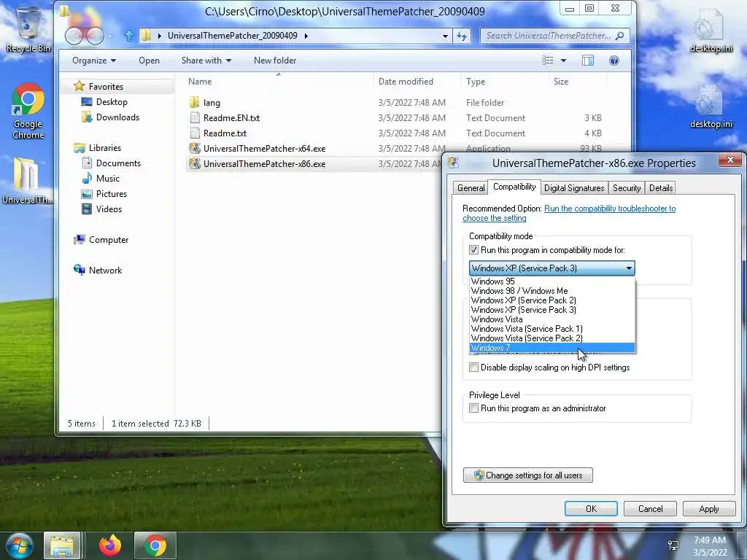Collapse the compatibility mode combo box

point(629,268)
